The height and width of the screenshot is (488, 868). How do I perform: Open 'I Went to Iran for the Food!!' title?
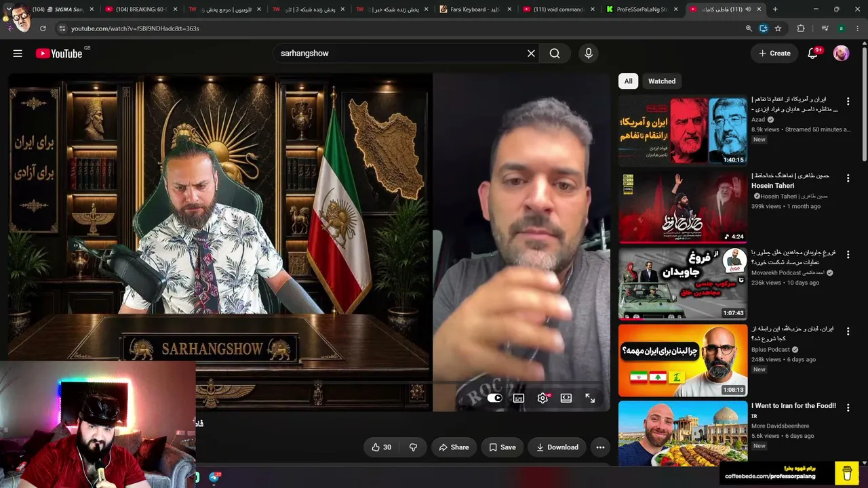point(793,406)
